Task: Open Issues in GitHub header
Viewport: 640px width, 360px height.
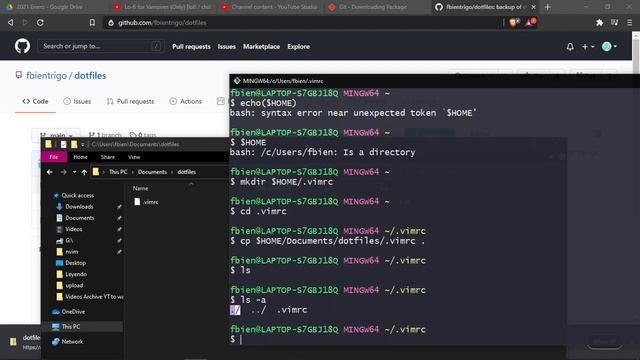Action: coord(227,47)
